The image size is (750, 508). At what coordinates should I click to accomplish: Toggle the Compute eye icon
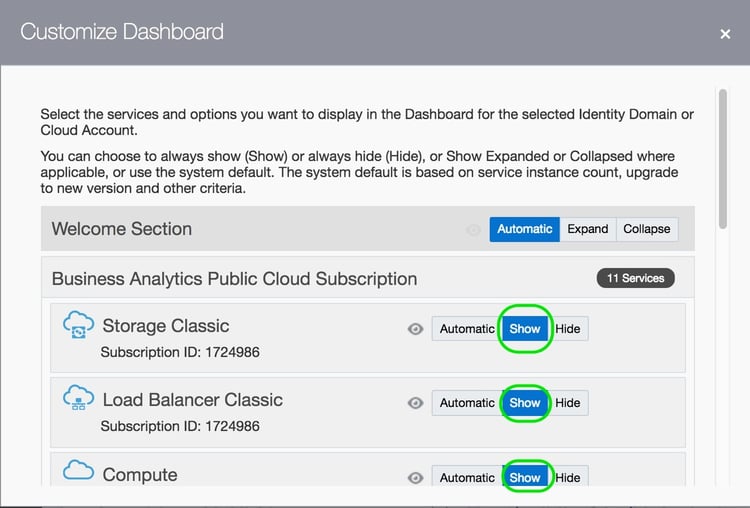click(415, 478)
